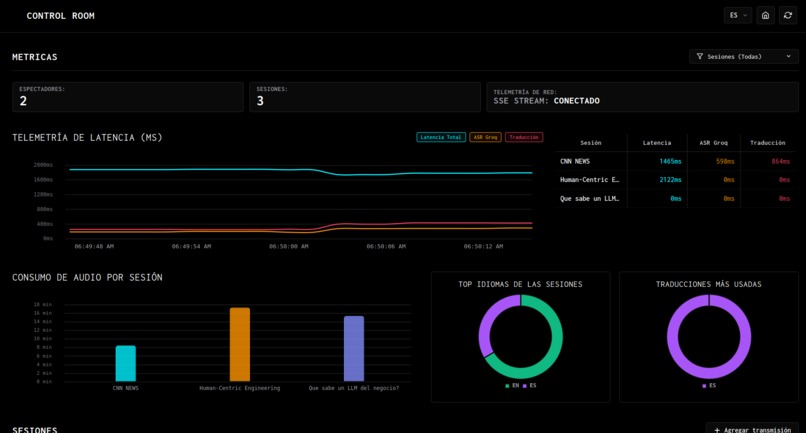Click the ASR Groq column header
806x433 pixels.
713,143
